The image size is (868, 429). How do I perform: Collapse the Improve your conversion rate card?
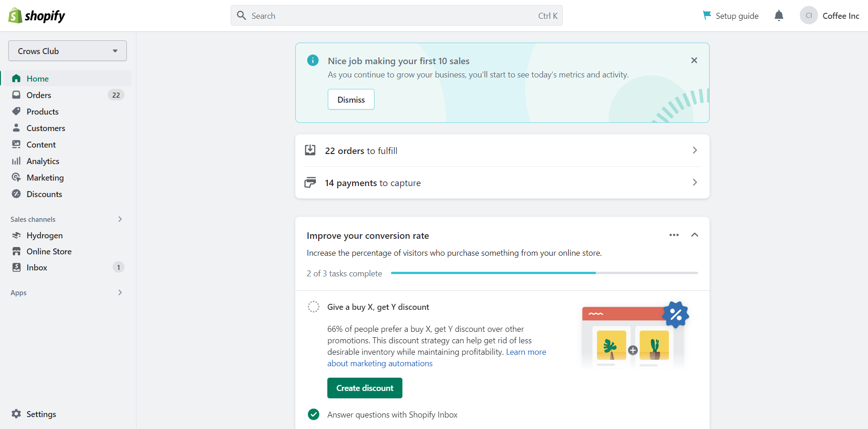click(694, 235)
